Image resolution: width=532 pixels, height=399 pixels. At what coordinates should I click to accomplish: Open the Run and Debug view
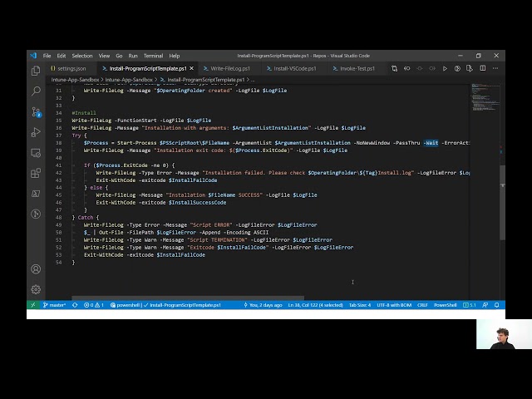pyautogui.click(x=36, y=132)
